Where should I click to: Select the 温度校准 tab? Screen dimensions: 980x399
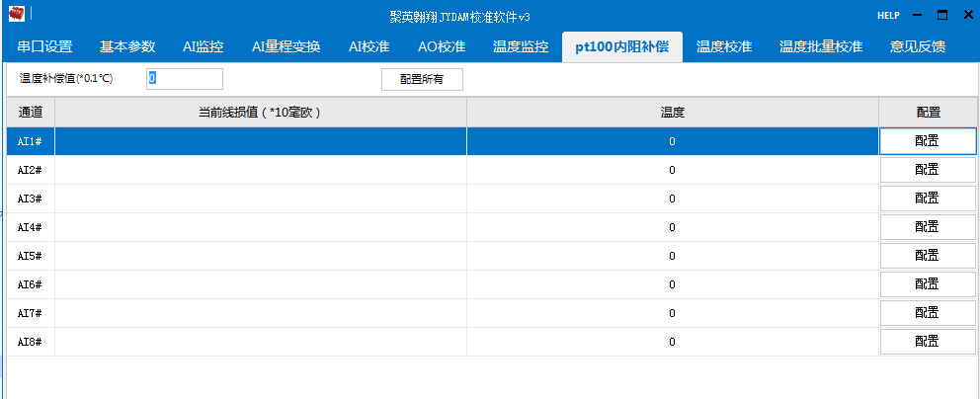pyautogui.click(x=723, y=46)
